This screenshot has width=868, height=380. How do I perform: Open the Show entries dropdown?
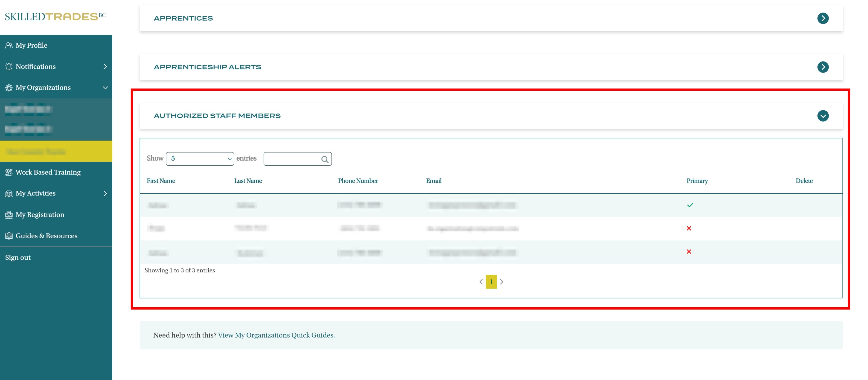click(x=200, y=159)
